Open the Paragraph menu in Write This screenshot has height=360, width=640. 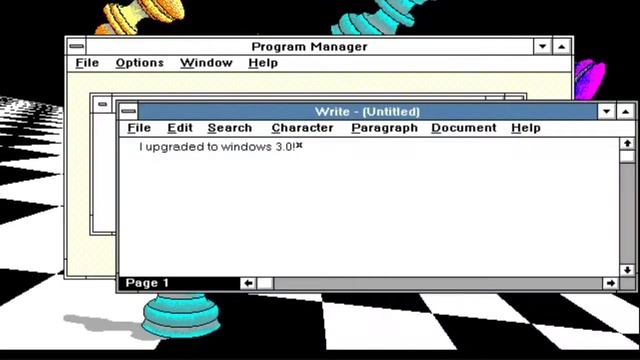coord(384,128)
